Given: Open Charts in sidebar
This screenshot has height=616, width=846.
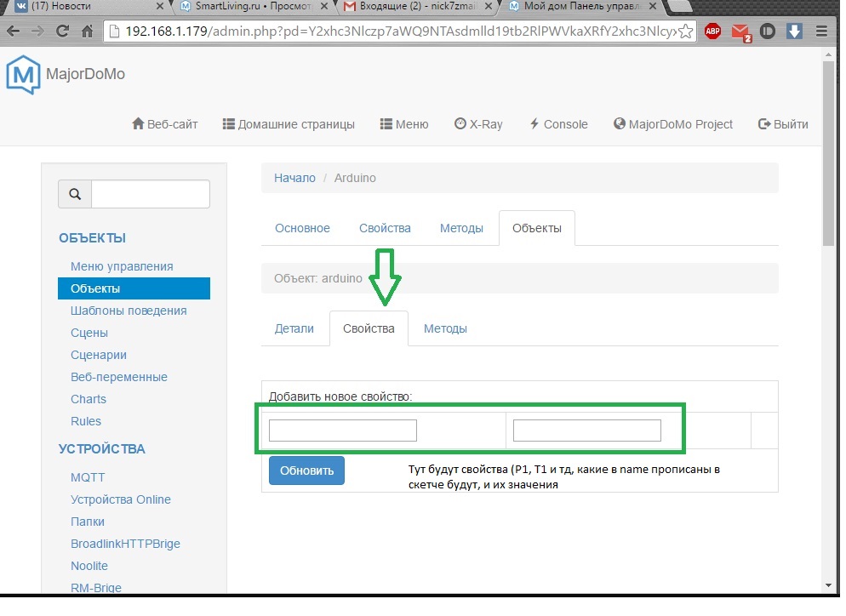Looking at the screenshot, I should click(x=89, y=399).
